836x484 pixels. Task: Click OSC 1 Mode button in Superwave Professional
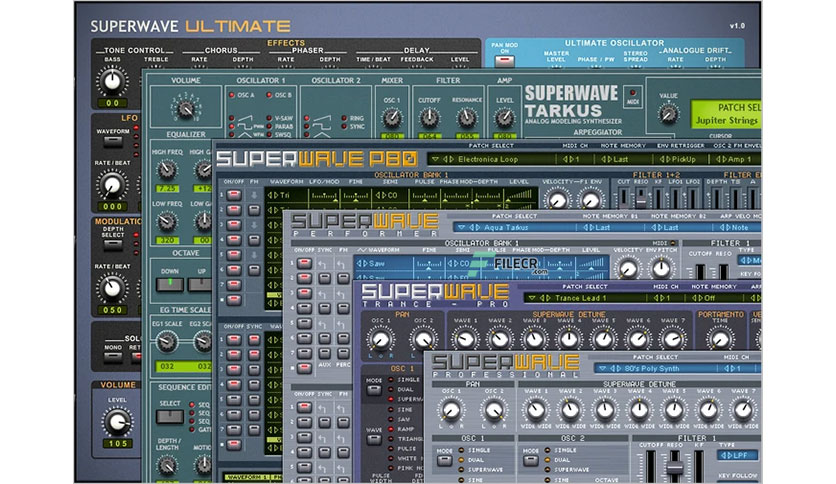[445, 462]
